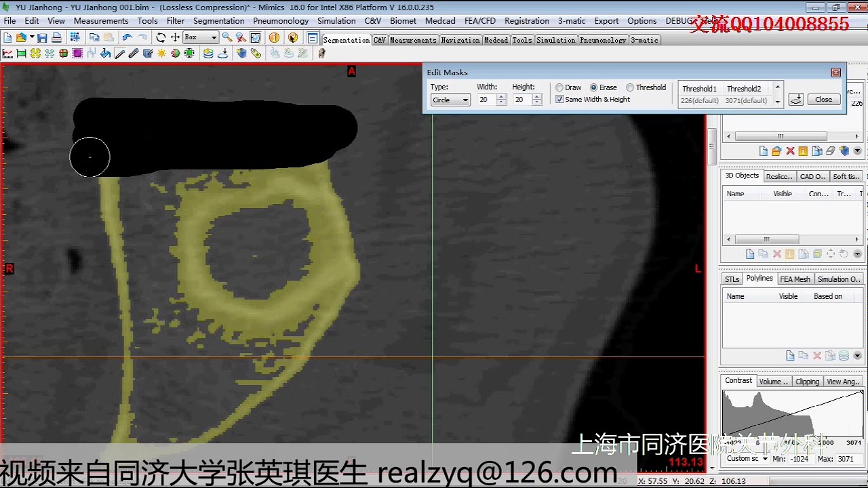Click the Multiple slice edit icon
868x488 pixels.
133,54
